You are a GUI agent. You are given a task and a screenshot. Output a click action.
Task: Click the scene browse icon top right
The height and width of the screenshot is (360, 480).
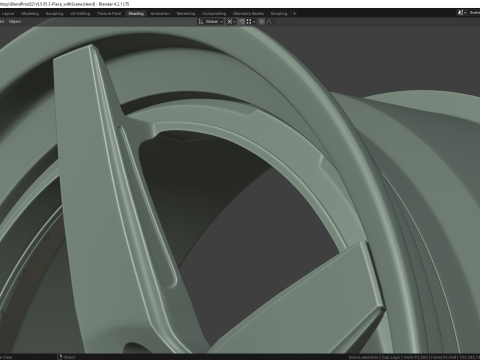(462, 13)
